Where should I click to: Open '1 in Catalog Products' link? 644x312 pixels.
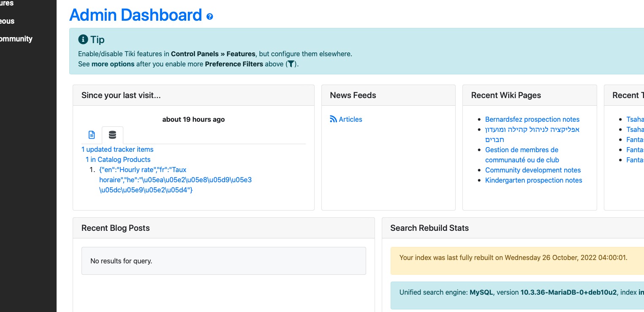tap(118, 159)
